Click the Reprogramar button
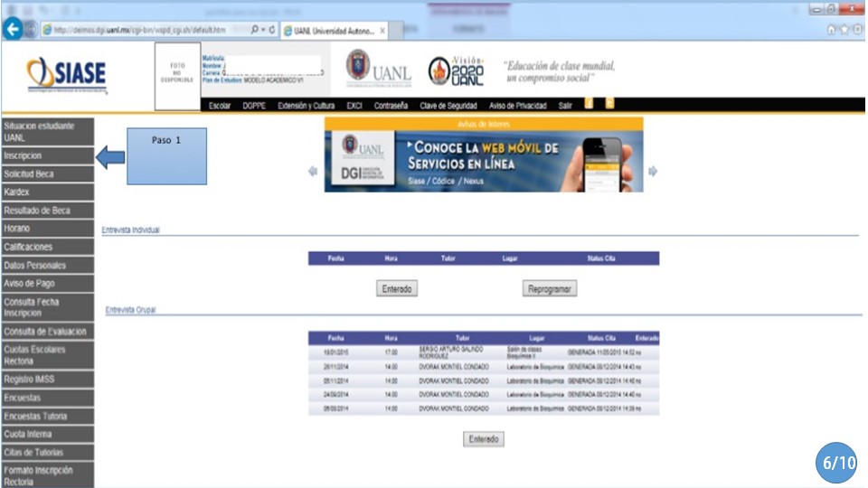 (550, 289)
